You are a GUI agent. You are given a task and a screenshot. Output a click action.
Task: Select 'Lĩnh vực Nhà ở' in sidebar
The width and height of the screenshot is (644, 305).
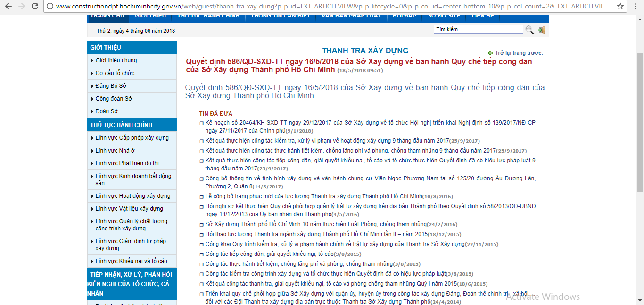pyautogui.click(x=115, y=151)
